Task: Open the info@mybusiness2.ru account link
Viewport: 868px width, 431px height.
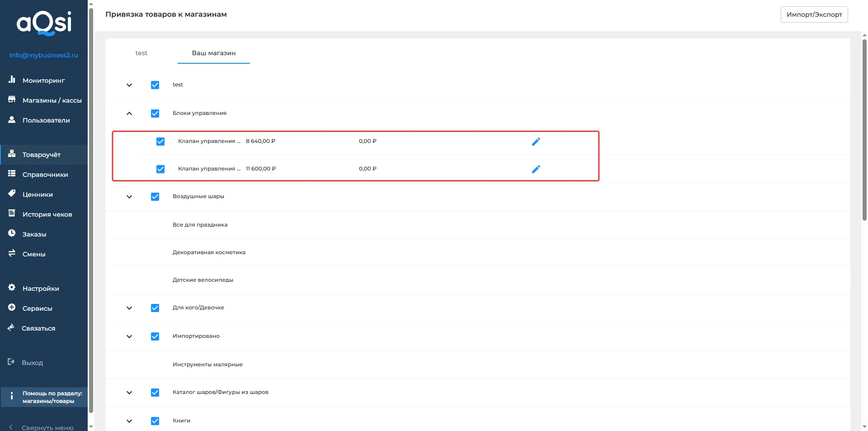Action: 44,55
